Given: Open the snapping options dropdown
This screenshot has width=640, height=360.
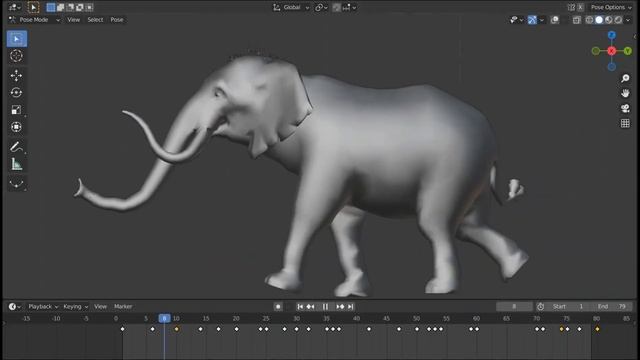Looking at the screenshot, I should point(349,7).
